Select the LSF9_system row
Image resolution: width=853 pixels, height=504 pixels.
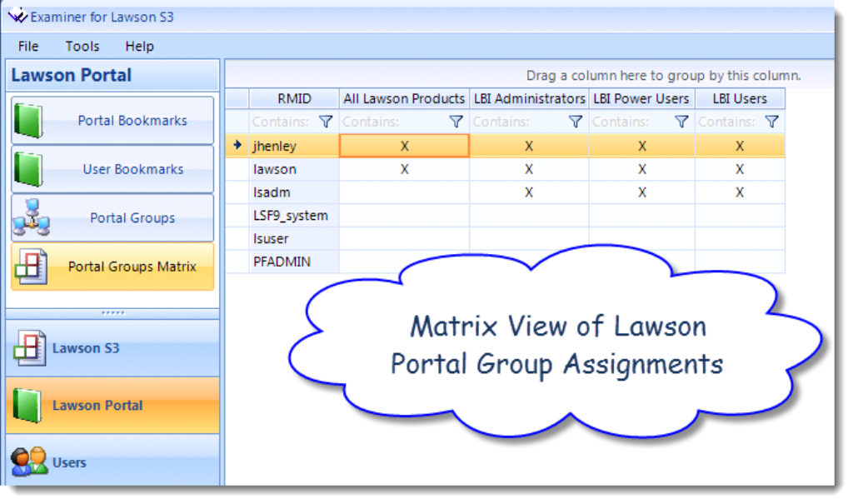click(506, 216)
